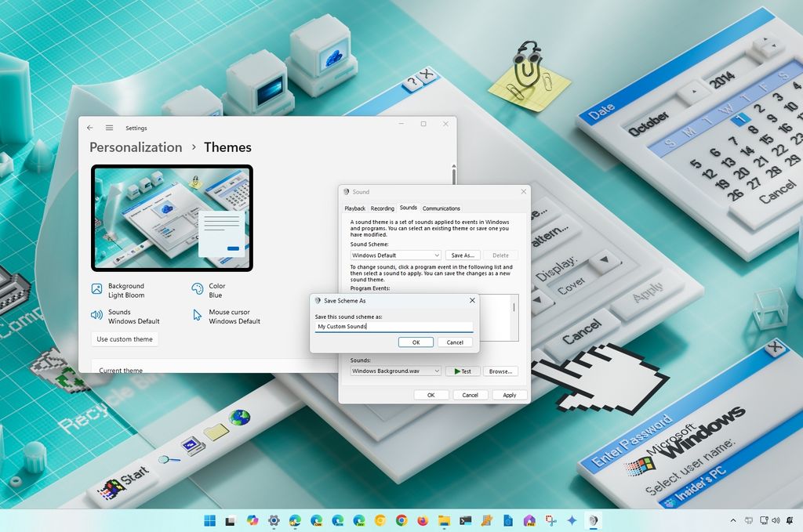Image resolution: width=803 pixels, height=532 pixels.
Task: Select the Communications tab
Action: pos(441,208)
